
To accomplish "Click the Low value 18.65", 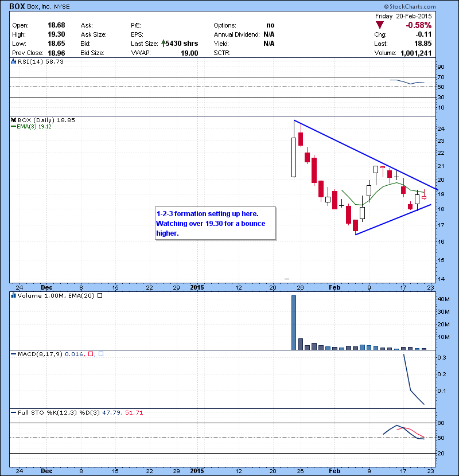I will click(x=56, y=44).
